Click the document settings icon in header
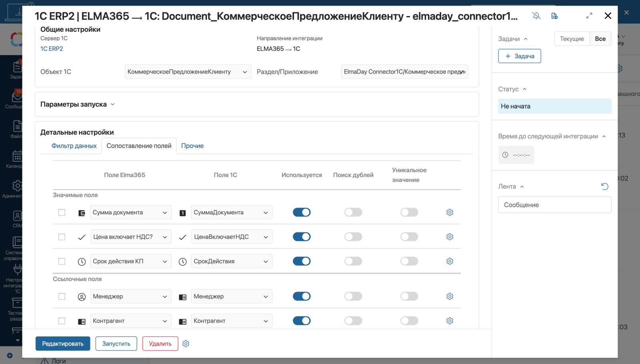Viewport: 640px width, 364px height. 554,16
